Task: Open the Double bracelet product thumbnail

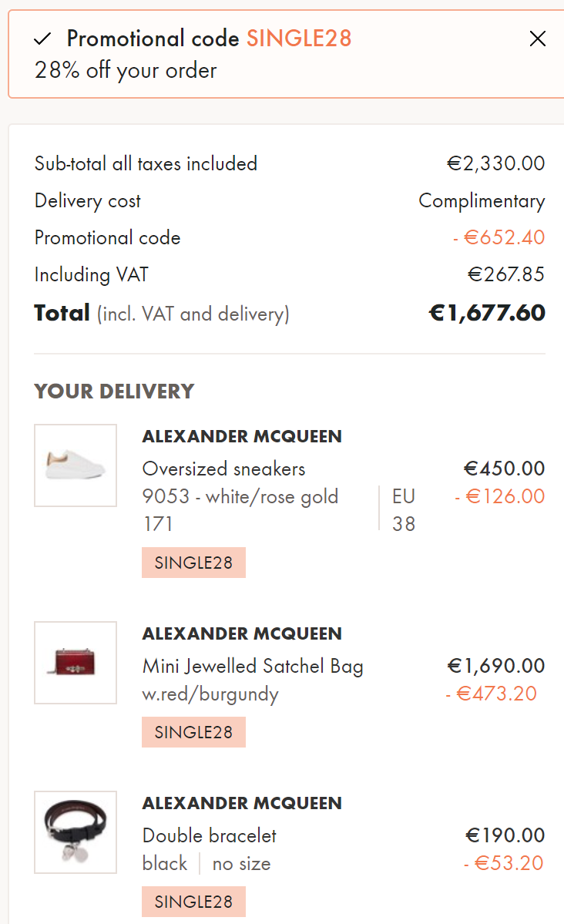Action: coord(76,832)
